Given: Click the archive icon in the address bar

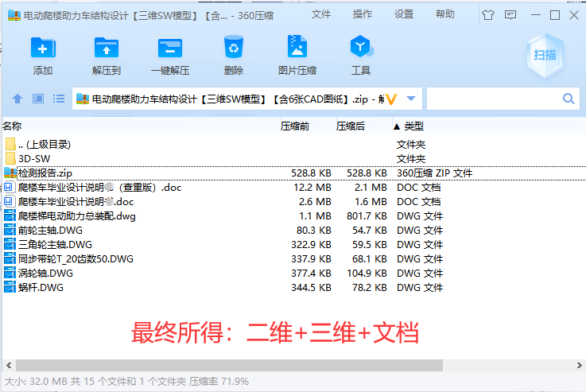Looking at the screenshot, I should [x=82, y=99].
